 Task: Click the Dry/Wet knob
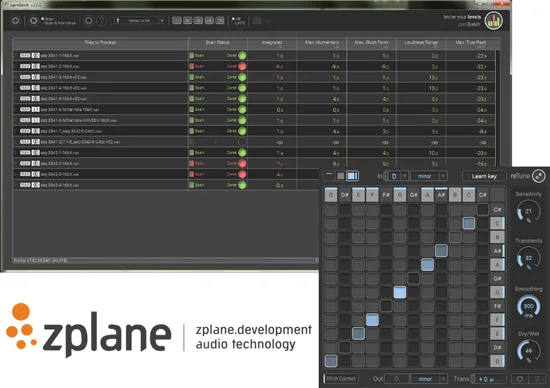[x=529, y=350]
